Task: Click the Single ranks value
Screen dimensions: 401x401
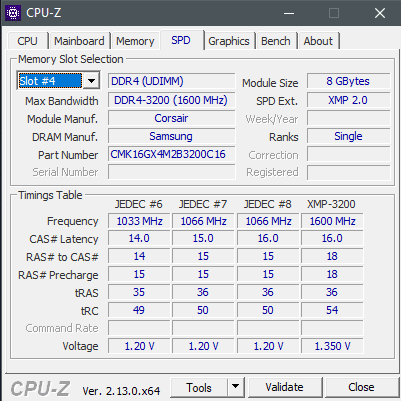Action: point(348,136)
